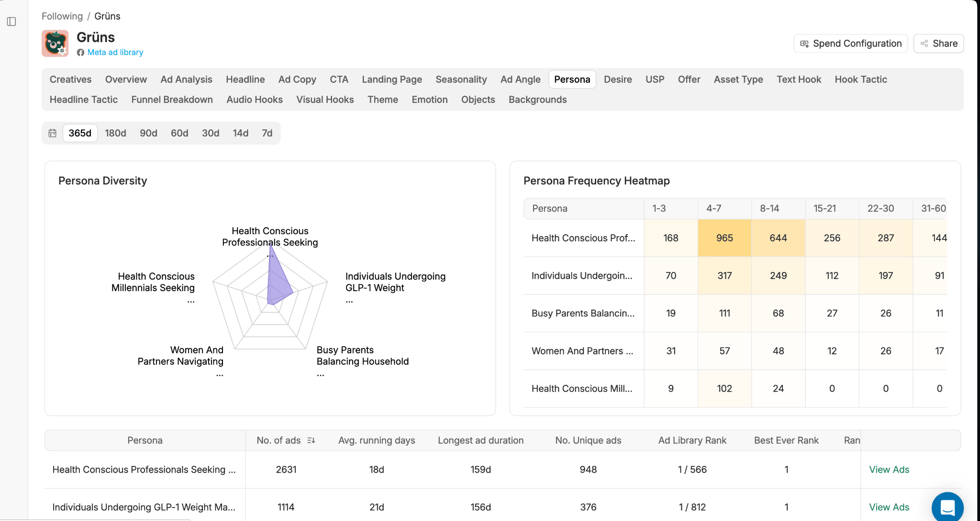Image resolution: width=980 pixels, height=521 pixels.
Task: Click the 317 heatmap cell
Action: click(x=724, y=276)
